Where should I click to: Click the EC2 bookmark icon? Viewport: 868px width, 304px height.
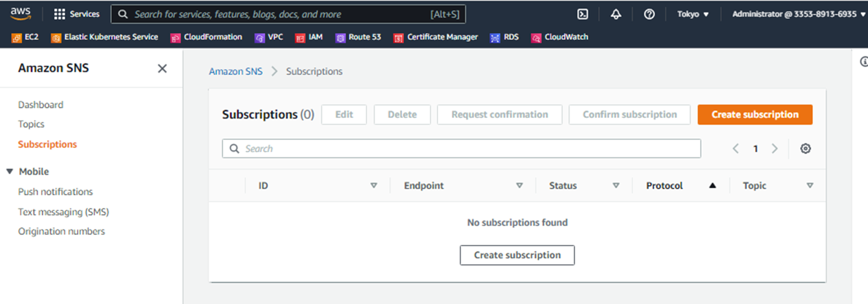click(x=16, y=38)
